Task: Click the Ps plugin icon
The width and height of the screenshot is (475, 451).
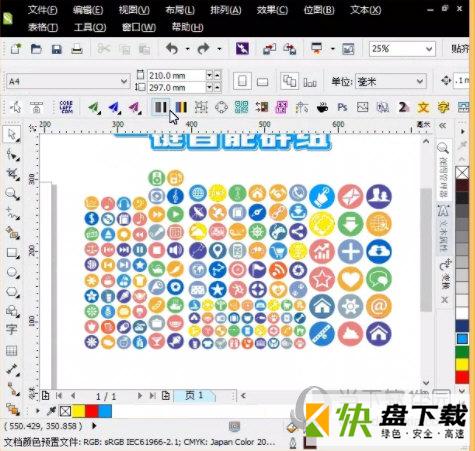Action: (342, 107)
